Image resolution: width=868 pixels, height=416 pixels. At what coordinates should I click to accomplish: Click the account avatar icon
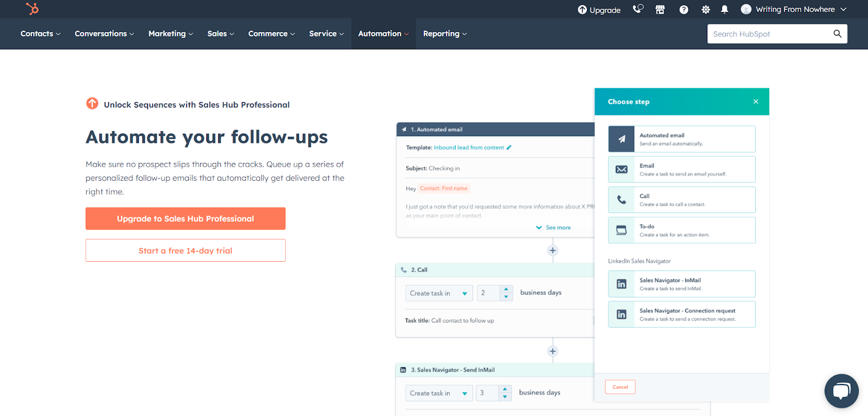pyautogui.click(x=746, y=9)
